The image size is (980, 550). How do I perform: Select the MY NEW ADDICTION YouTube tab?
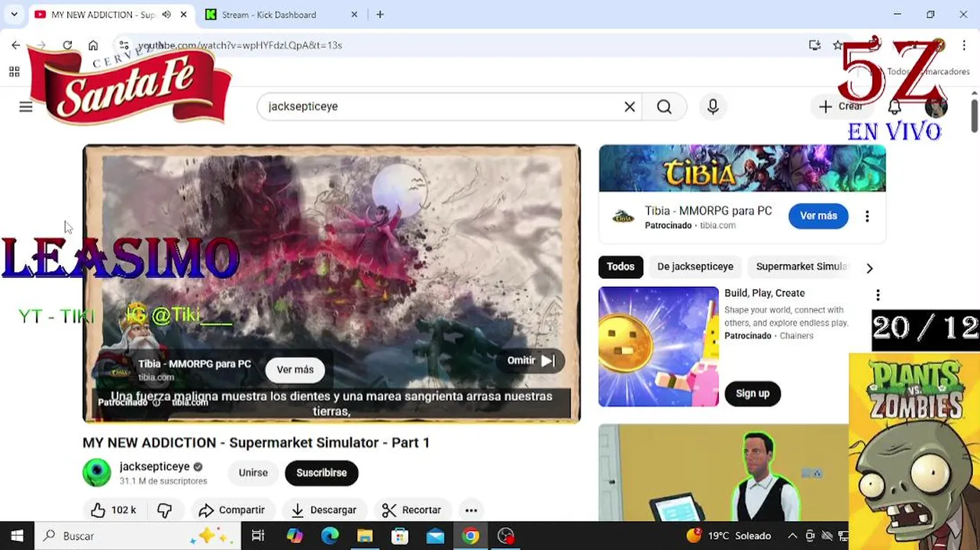(x=103, y=15)
